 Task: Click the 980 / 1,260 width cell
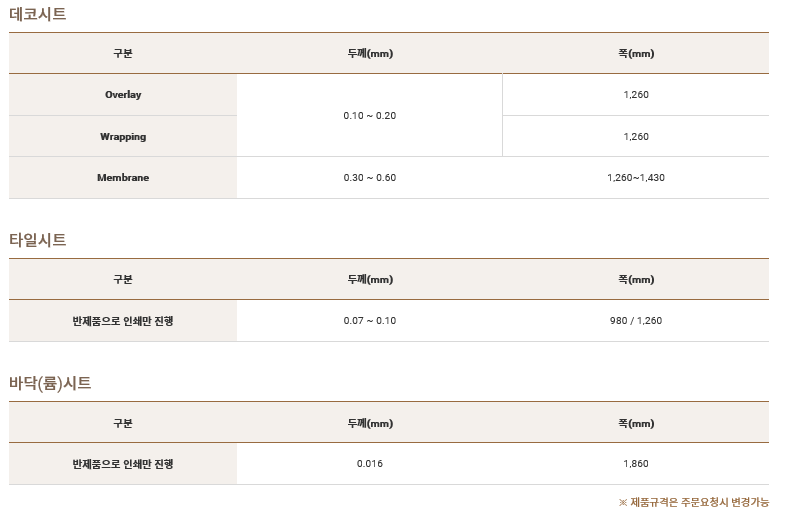click(x=636, y=320)
